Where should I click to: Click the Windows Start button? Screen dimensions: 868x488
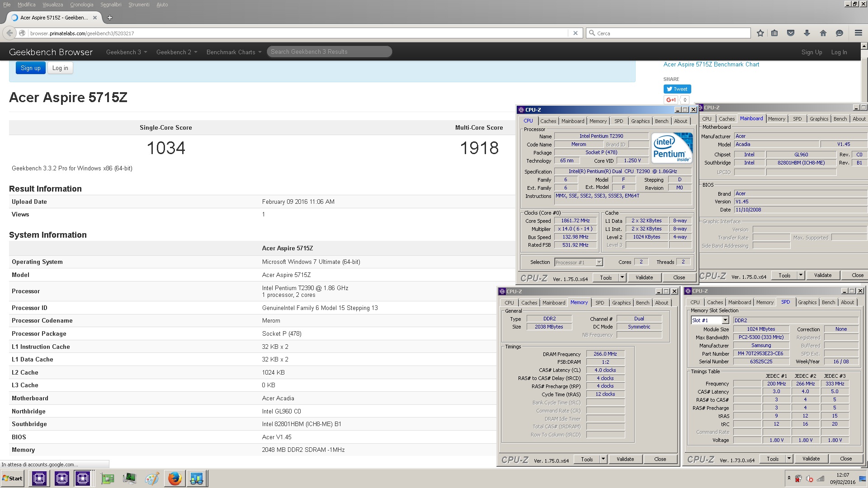[x=13, y=478]
